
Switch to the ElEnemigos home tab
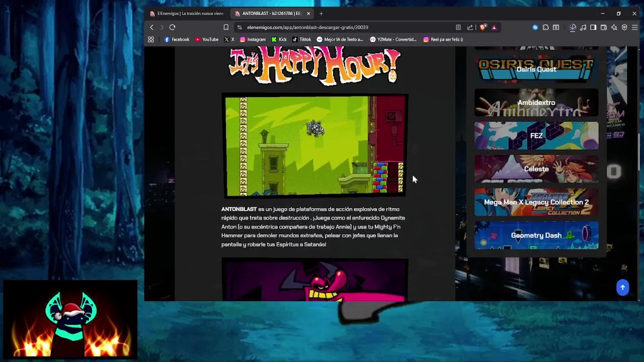pos(187,14)
